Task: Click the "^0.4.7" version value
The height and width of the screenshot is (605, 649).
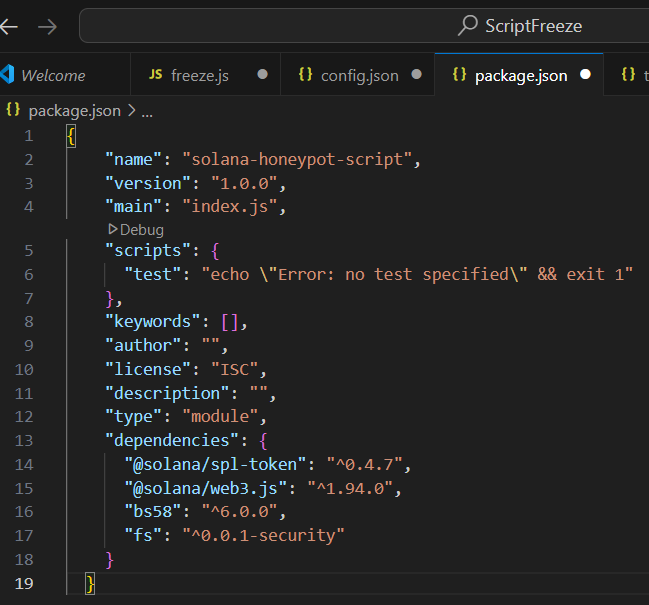Action: click(x=364, y=465)
